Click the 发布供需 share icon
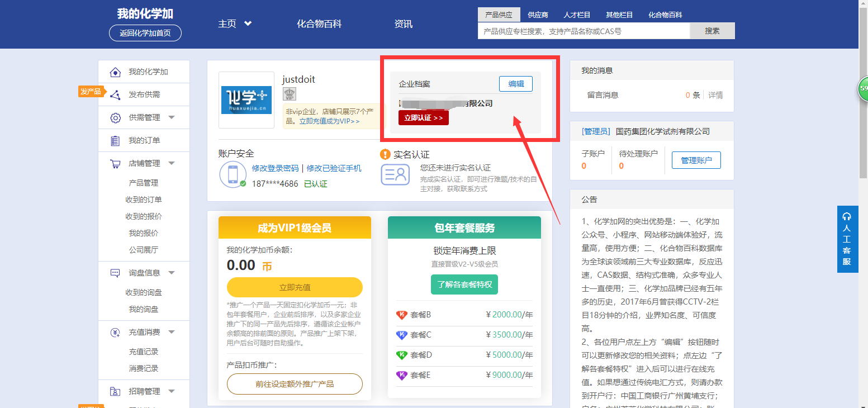 click(115, 95)
